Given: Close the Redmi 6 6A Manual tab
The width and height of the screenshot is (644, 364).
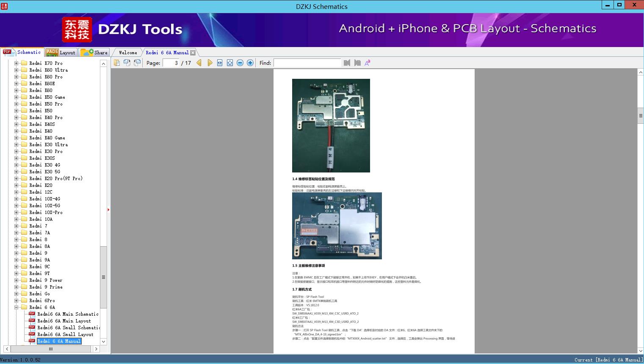Looking at the screenshot, I should pos(193,53).
